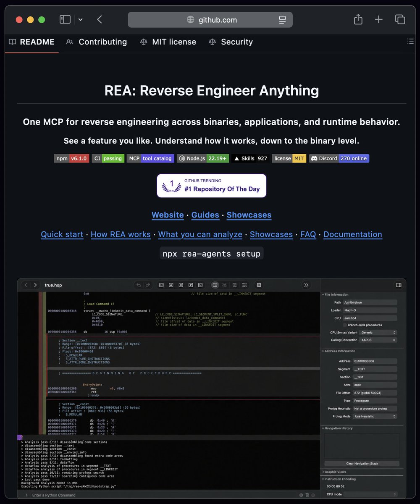Viewport: 420px width, 504px height.
Task: Click the Node.js 22.19+ badge
Action: (203, 158)
